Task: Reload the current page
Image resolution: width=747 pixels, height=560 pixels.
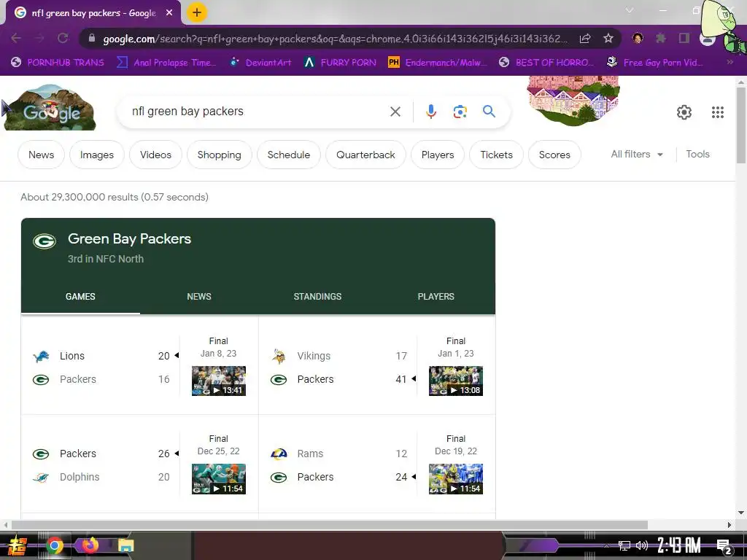Action: pyautogui.click(x=63, y=38)
